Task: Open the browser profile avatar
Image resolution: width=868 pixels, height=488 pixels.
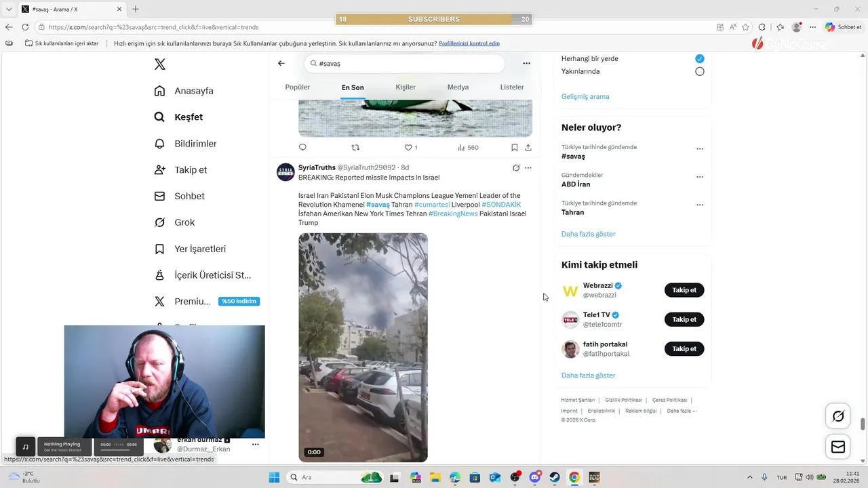Action: pos(797,27)
